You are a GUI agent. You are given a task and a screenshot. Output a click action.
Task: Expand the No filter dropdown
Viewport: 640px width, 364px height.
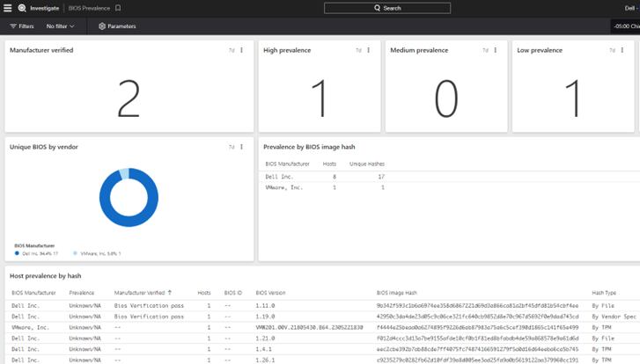[x=61, y=26]
